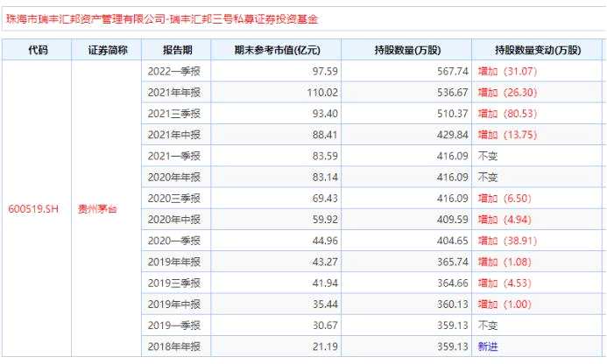This screenshot has height=364, width=607.
Task: Select market value 93.40
Action: (325, 114)
